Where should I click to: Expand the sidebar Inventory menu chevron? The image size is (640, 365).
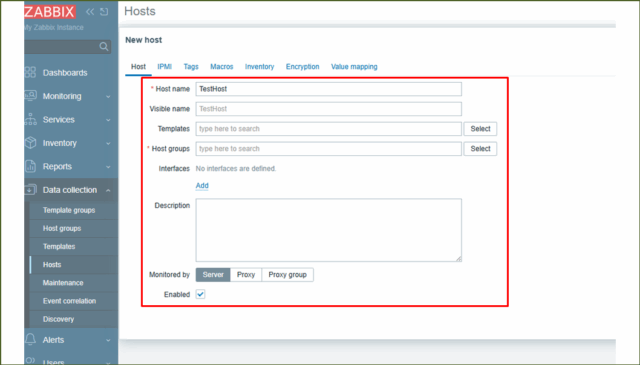pos(108,144)
